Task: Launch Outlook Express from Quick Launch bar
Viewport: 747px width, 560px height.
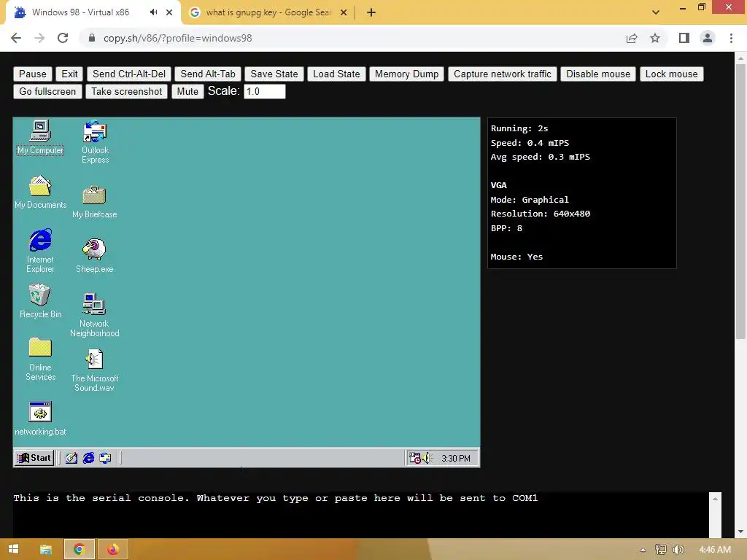Action: tap(105, 458)
